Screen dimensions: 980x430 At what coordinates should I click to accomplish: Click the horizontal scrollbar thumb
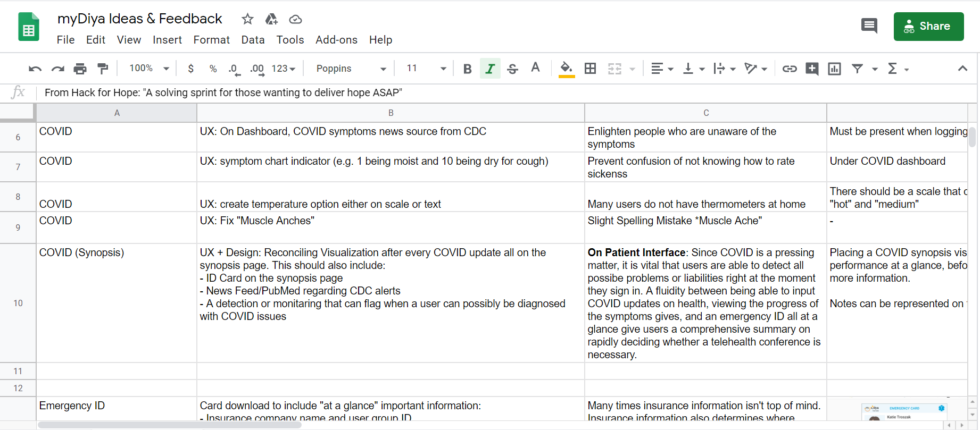169,425
